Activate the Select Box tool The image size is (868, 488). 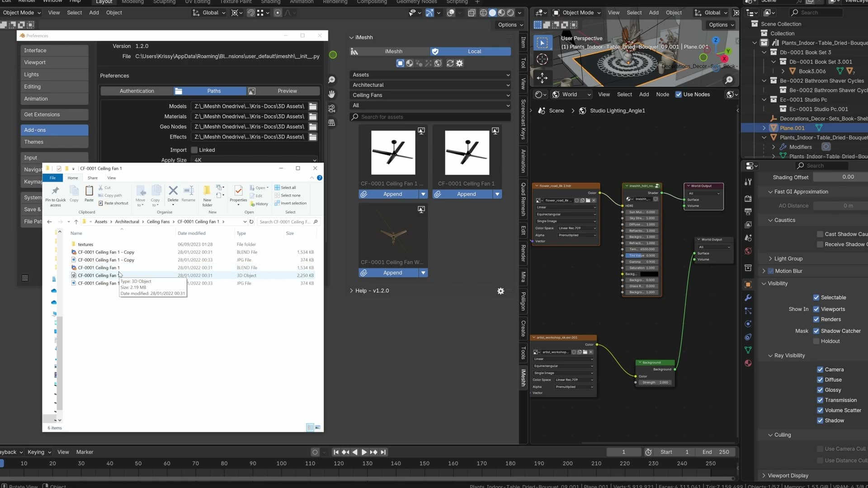(x=542, y=43)
